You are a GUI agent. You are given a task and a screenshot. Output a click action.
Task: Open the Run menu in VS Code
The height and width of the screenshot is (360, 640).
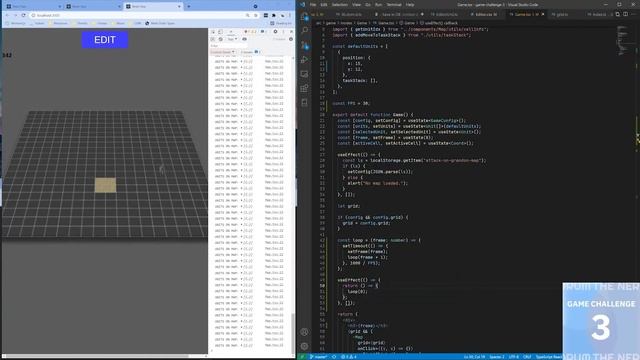tap(378, 5)
